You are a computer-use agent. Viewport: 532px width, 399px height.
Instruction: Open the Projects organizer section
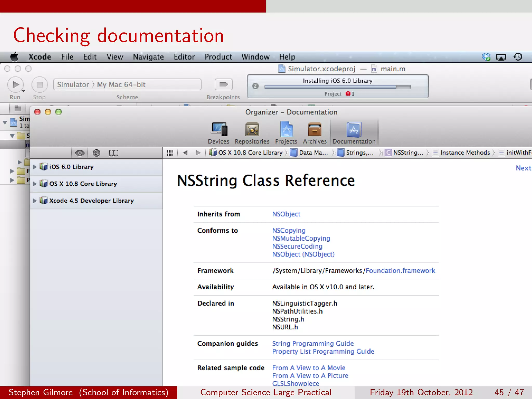coord(286,133)
